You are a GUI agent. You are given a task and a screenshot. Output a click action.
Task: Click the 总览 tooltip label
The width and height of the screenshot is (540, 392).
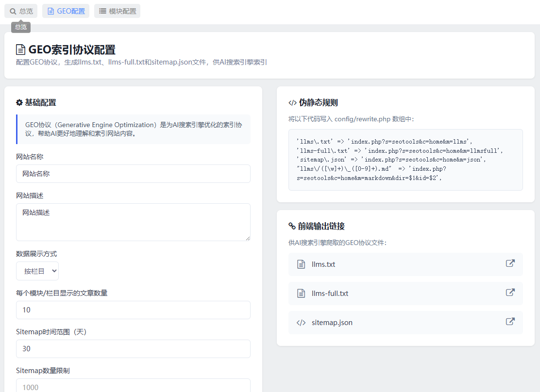coord(21,27)
